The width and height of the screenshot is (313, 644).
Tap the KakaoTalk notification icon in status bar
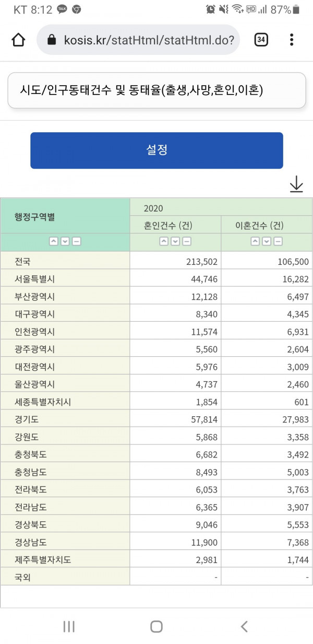coord(62,9)
